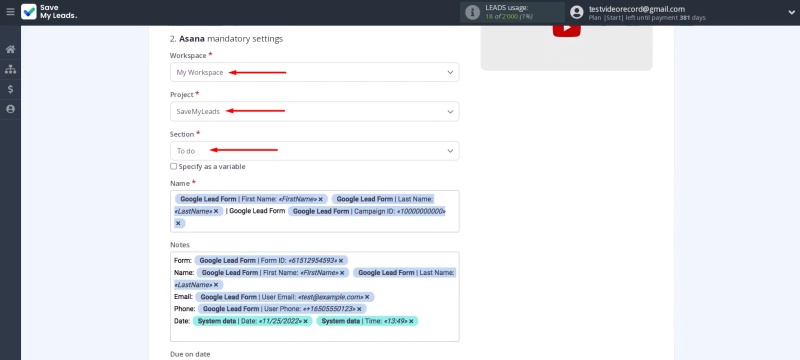The width and height of the screenshot is (800, 360).
Task: Select the User Email tag in Notes
Action: point(285,297)
